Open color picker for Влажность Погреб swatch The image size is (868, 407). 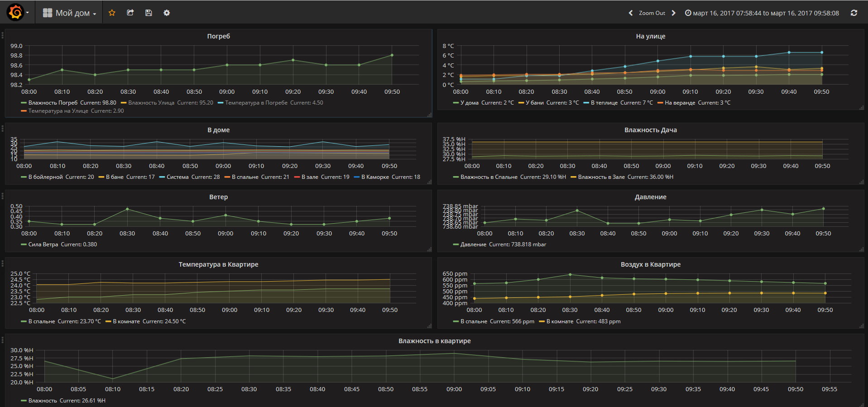pyautogui.click(x=24, y=103)
